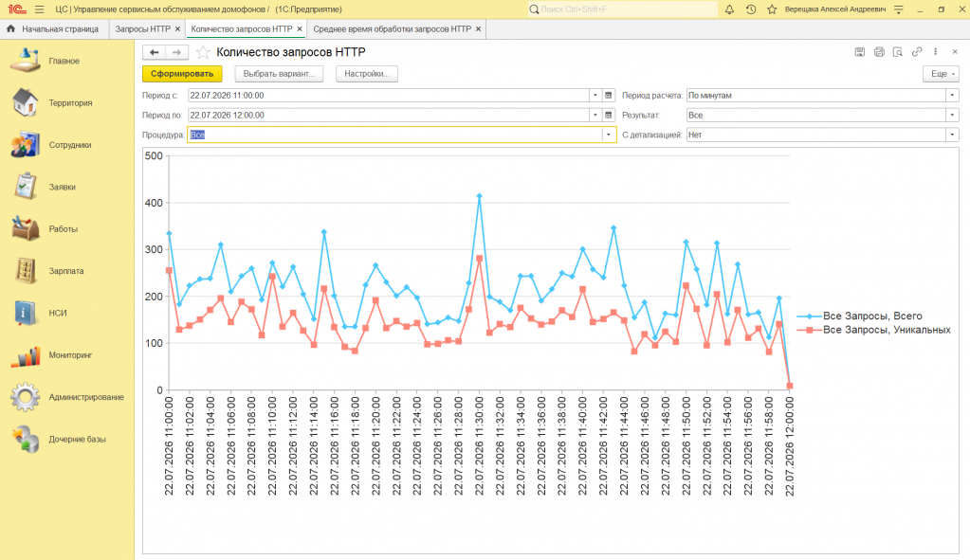Expand the Результат dropdown
Screen dimensions: 970x560
pyautogui.click(x=952, y=115)
